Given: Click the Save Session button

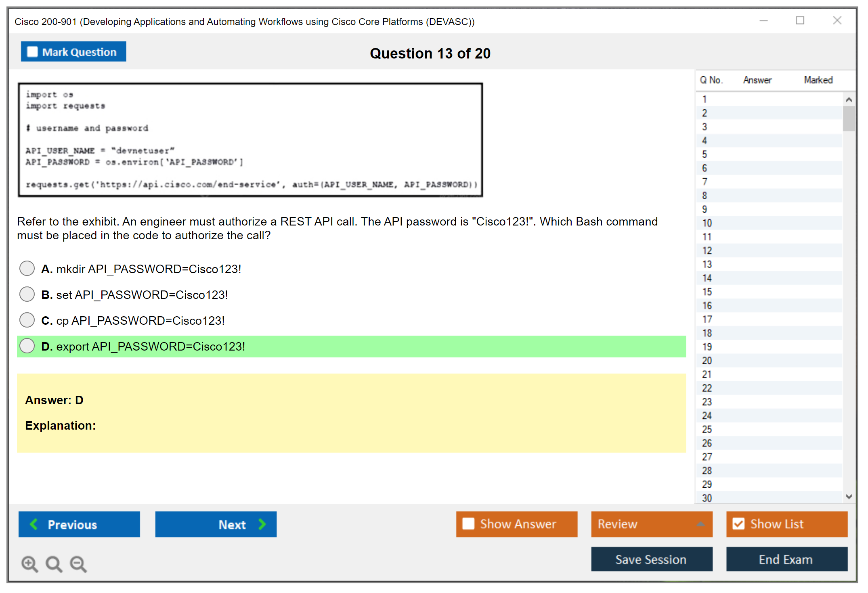Looking at the screenshot, I should point(651,559).
